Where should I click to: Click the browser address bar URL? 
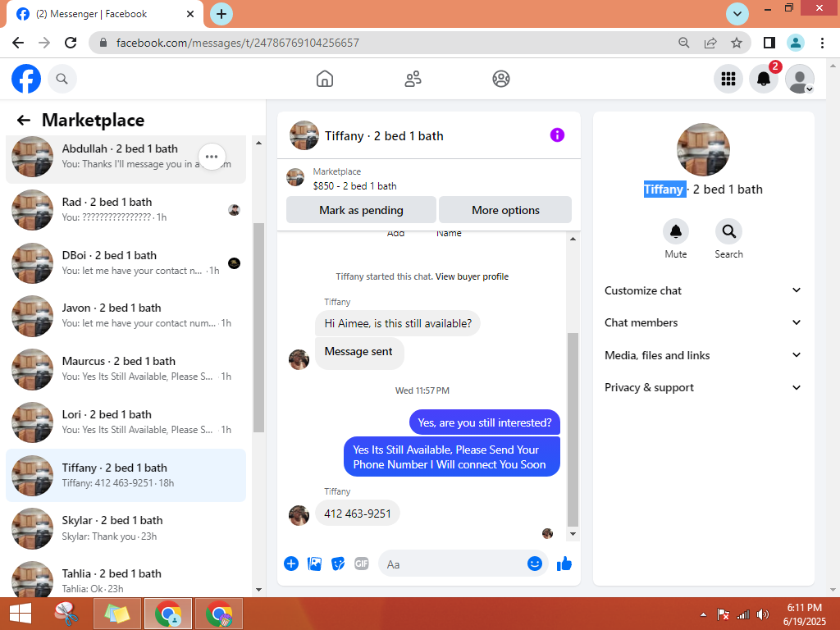click(237, 43)
